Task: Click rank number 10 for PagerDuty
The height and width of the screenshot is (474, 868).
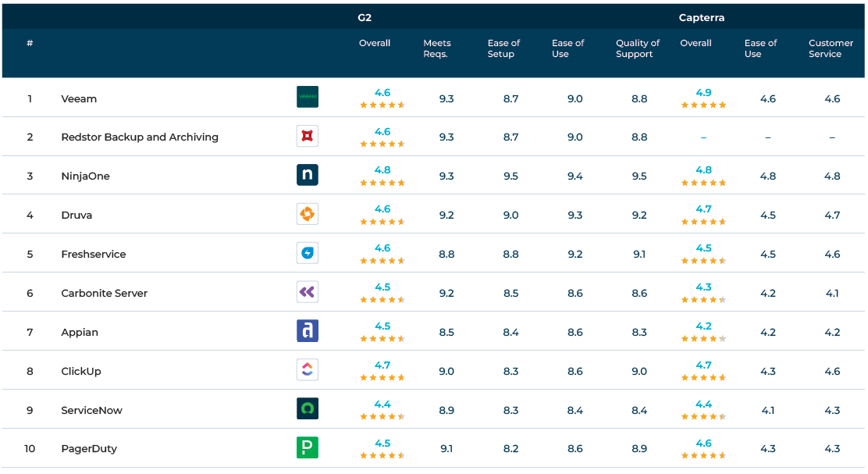Action: tap(30, 449)
